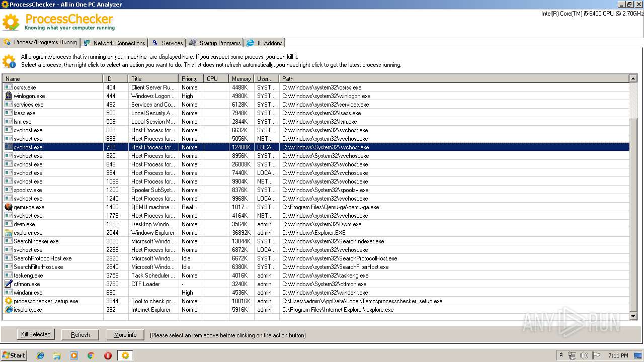Screen dimensions: 644x362
Task: Click the scrollbar up arrow
Action: pos(633,78)
